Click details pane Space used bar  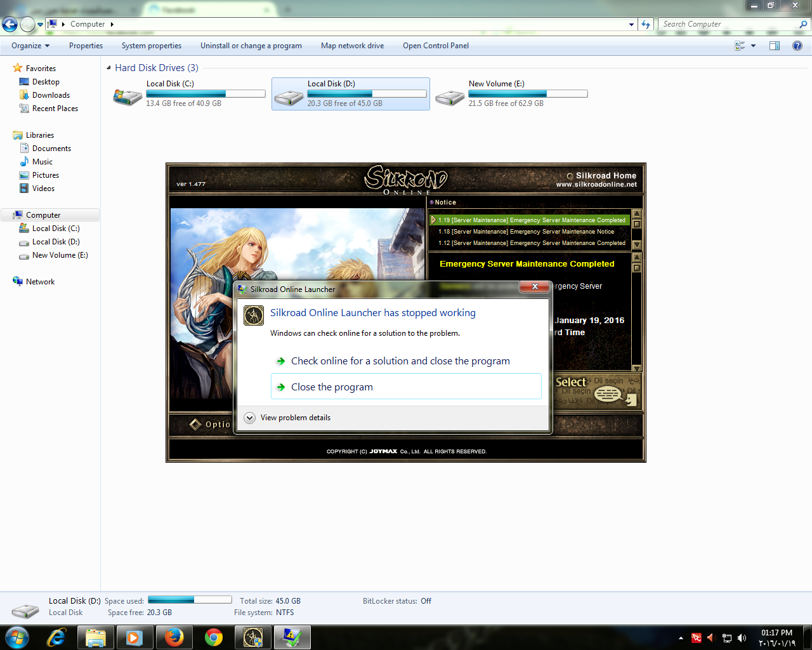click(190, 600)
